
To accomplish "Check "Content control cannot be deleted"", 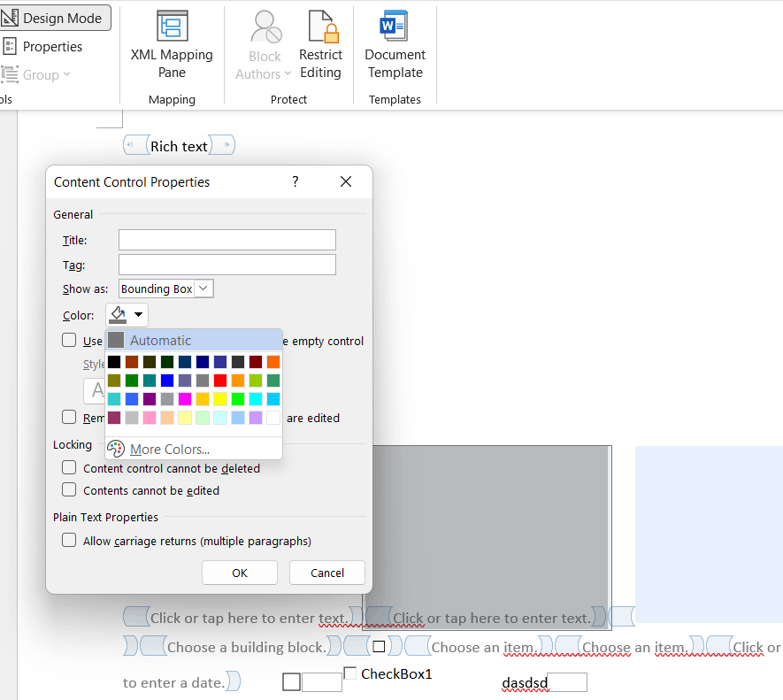I will [69, 468].
